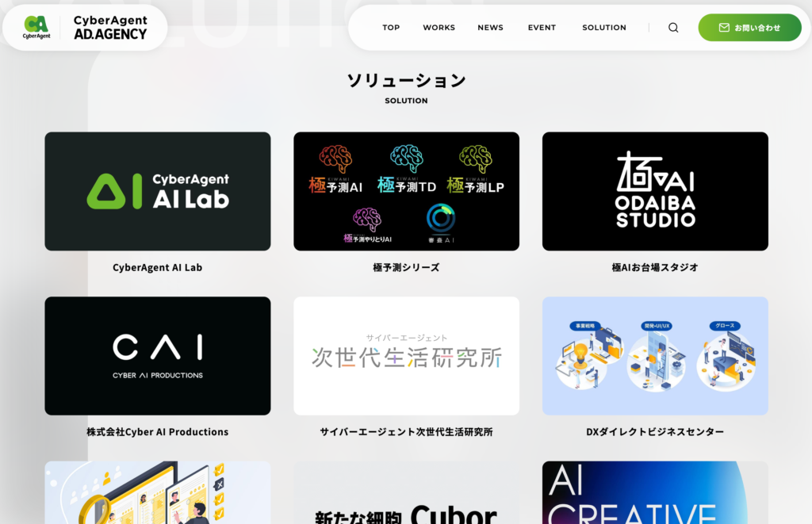Click DXダイレクトビジネスセンター title link
This screenshot has width=812, height=524.
[x=655, y=432]
